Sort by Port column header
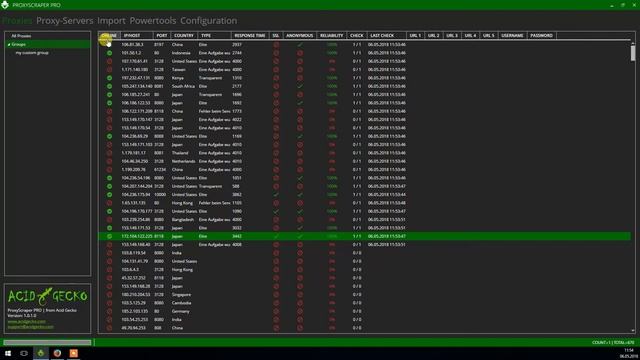640x360 pixels. point(162,36)
